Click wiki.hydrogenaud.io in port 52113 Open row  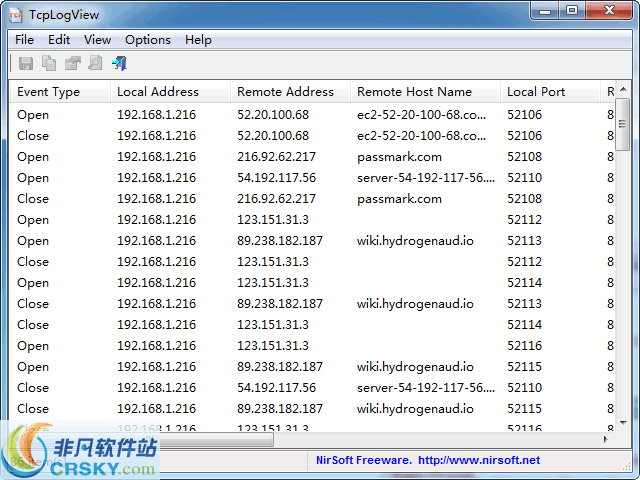coord(415,241)
